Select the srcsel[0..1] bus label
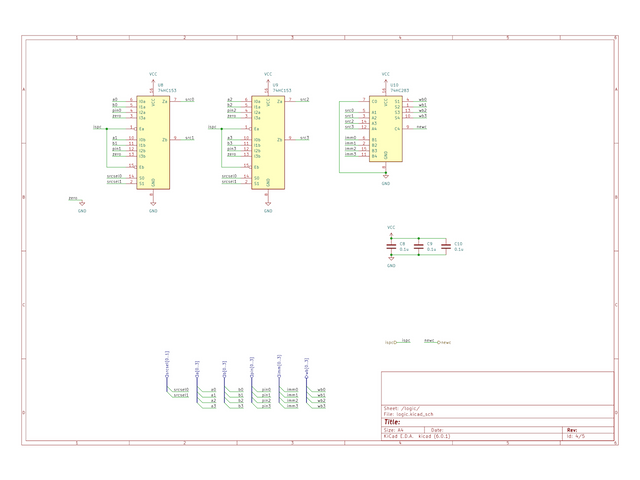 click(167, 364)
